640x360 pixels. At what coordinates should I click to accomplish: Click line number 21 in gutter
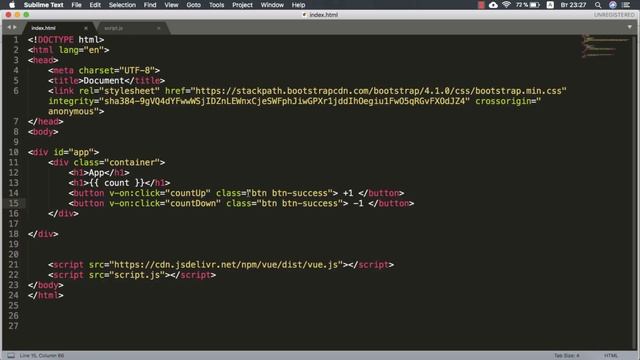(x=13, y=264)
